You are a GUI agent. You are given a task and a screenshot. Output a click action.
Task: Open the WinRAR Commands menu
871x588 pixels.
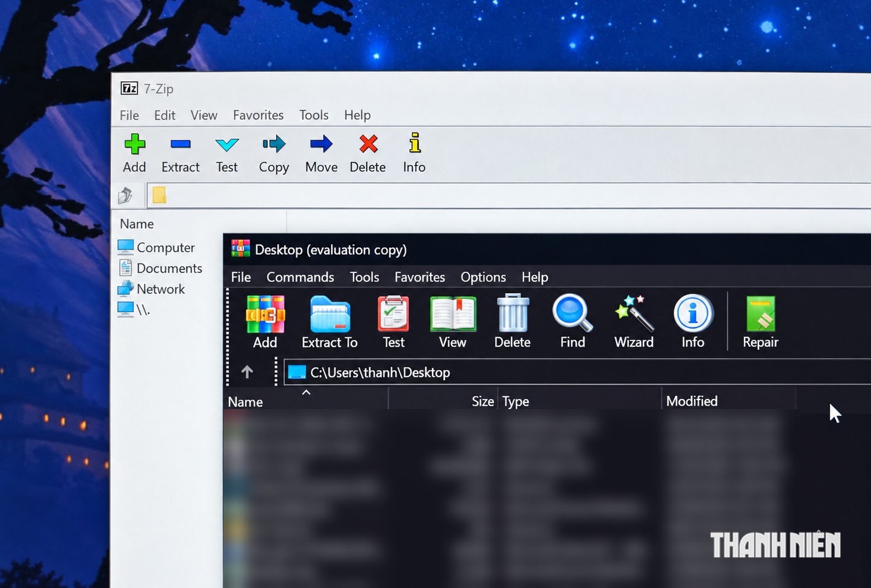300,277
